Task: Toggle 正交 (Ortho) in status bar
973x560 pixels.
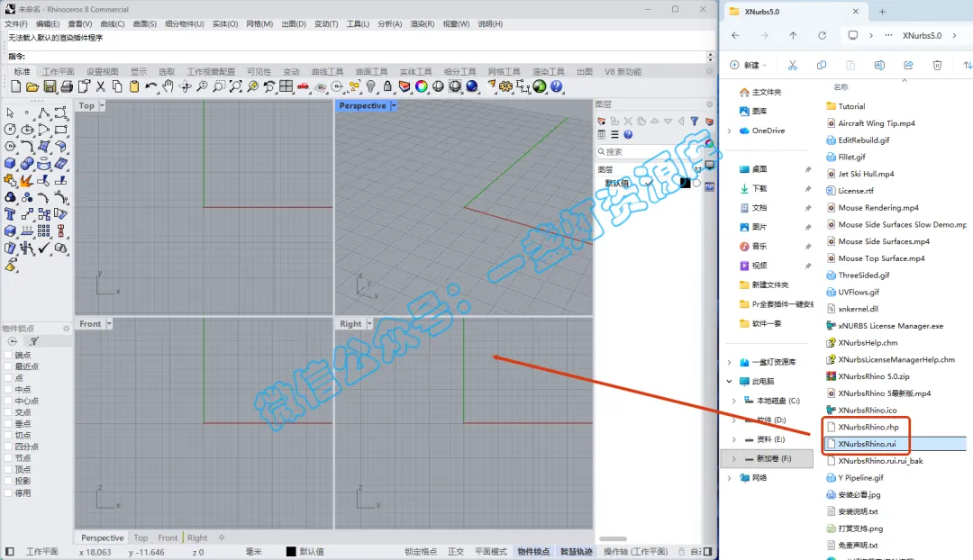Action: pos(456,551)
